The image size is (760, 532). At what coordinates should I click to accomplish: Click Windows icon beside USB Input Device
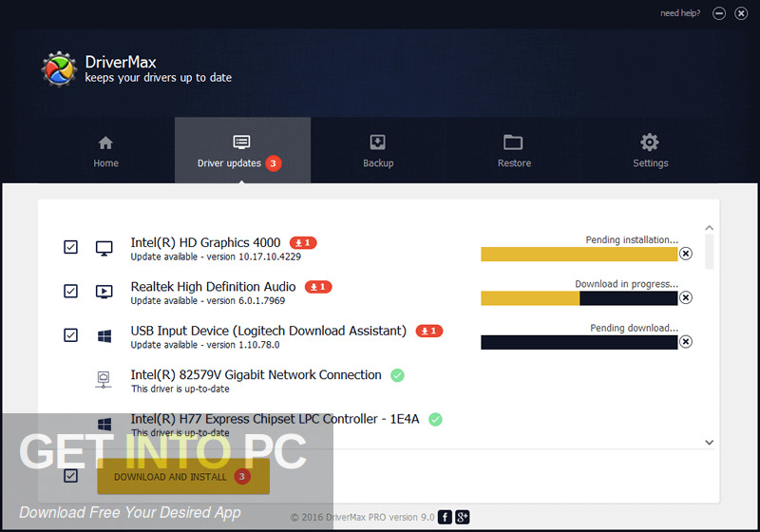104,335
